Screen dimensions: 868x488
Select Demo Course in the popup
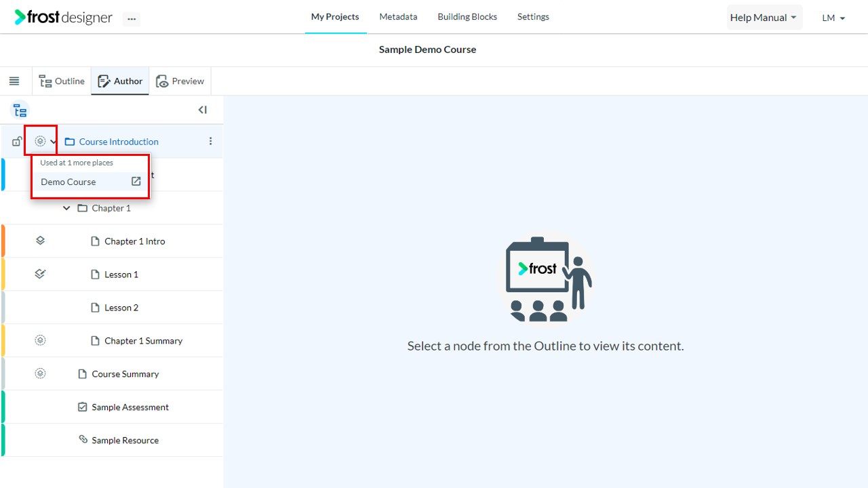point(91,182)
